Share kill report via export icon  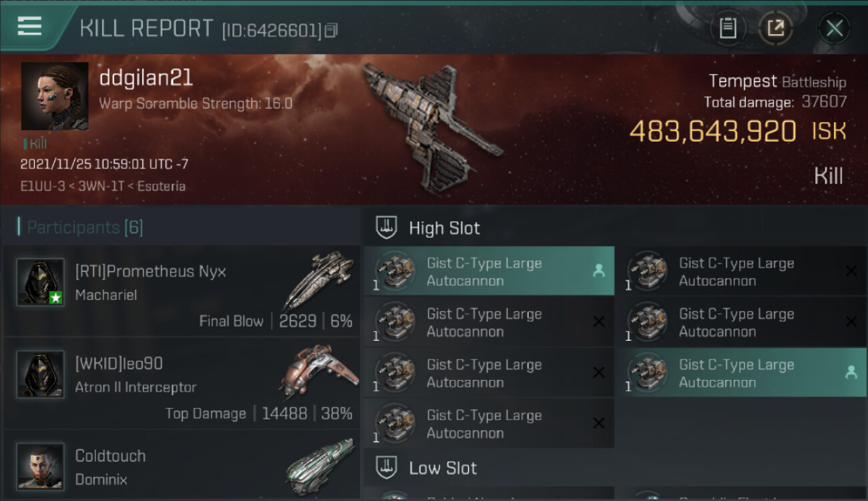(x=776, y=28)
